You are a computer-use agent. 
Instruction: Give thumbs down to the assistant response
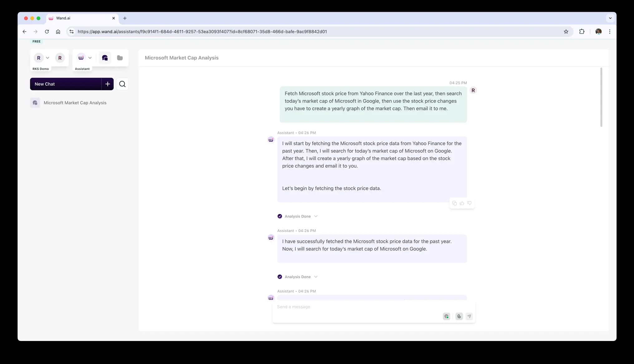click(469, 203)
